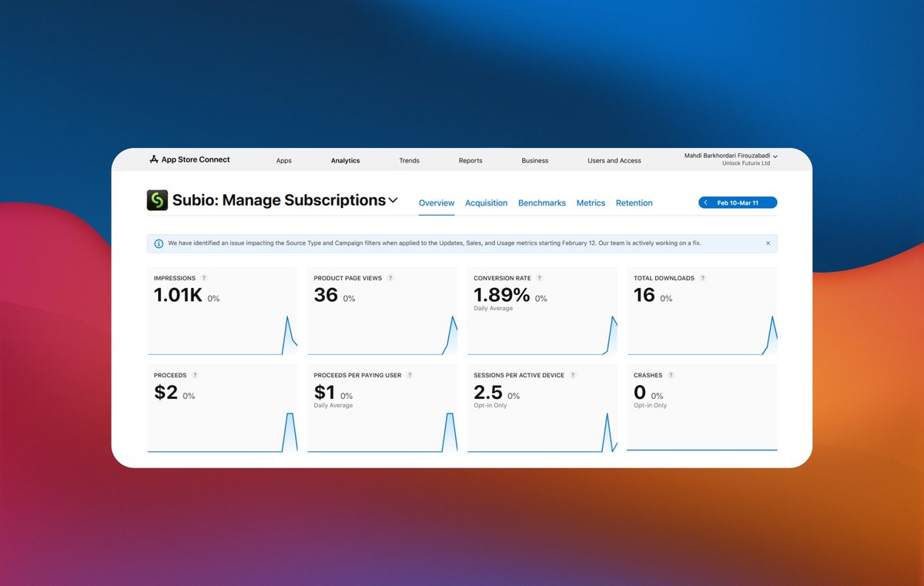This screenshot has height=586, width=924.
Task: Click the Product Page Views sparkline chart
Action: click(x=382, y=335)
